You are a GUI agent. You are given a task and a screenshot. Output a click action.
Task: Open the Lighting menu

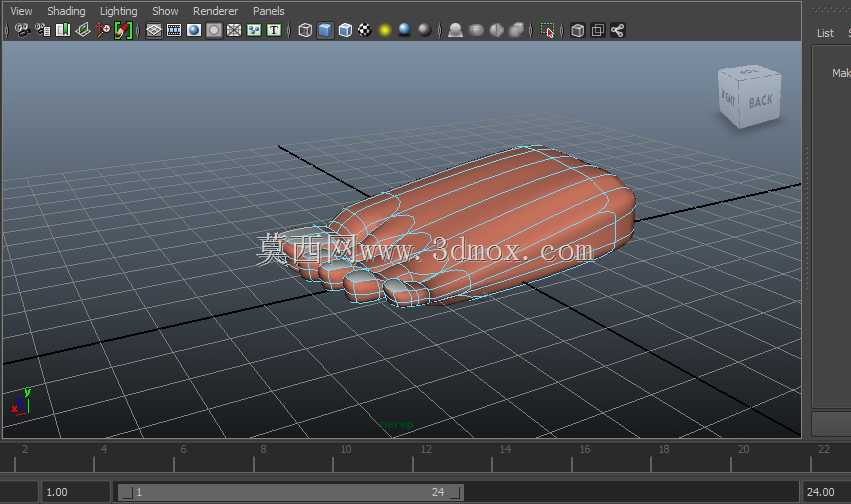(118, 11)
